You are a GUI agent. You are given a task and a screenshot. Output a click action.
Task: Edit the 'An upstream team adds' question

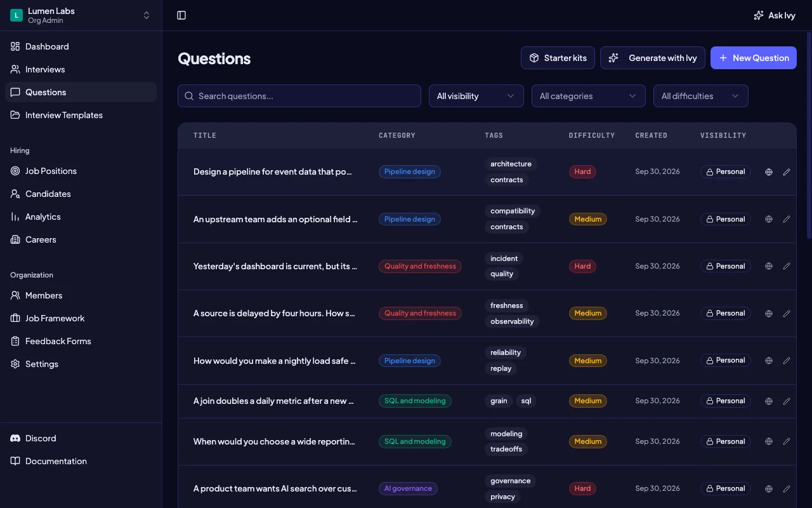click(x=787, y=219)
